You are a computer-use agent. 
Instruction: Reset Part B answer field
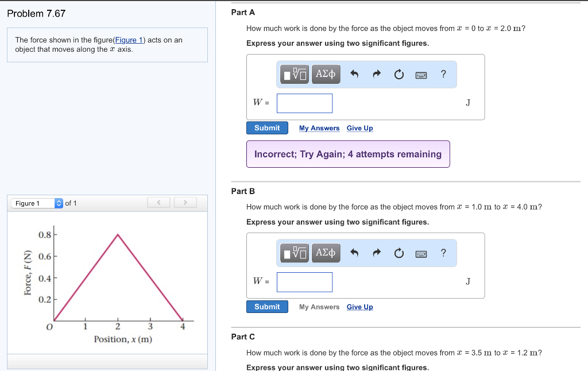399,253
